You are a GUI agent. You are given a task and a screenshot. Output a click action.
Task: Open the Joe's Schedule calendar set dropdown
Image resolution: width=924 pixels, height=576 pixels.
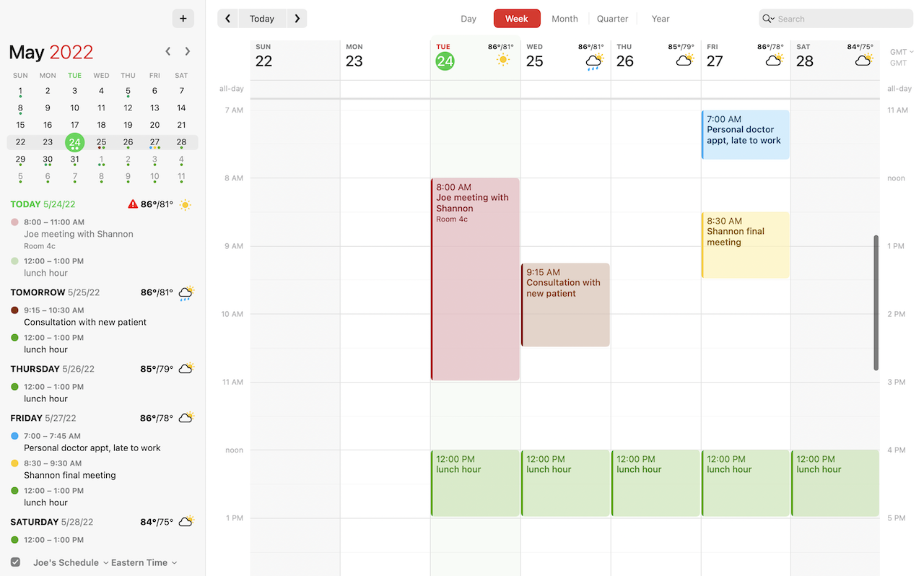point(71,562)
